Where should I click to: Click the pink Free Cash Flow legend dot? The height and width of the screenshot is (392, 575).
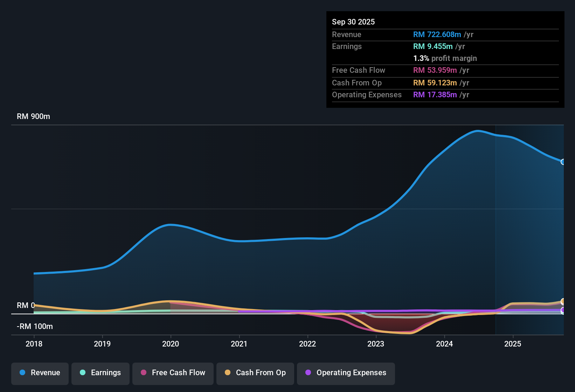coord(143,373)
